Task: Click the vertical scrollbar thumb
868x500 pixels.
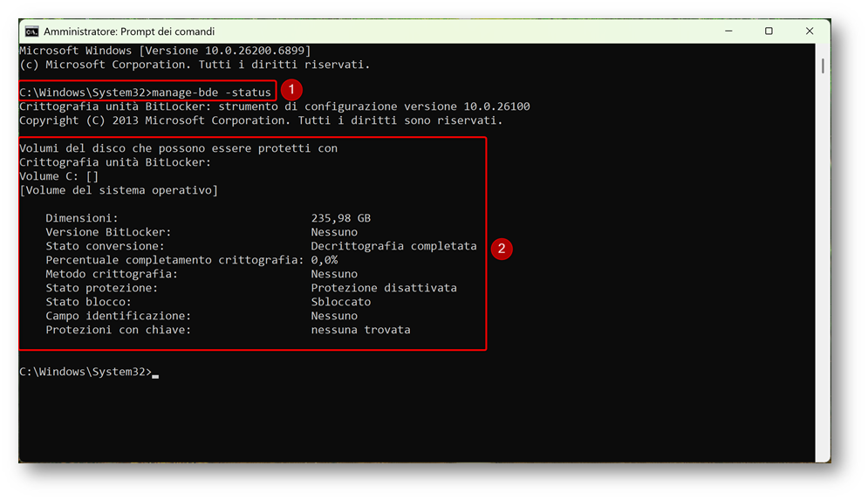Action: pos(823,66)
